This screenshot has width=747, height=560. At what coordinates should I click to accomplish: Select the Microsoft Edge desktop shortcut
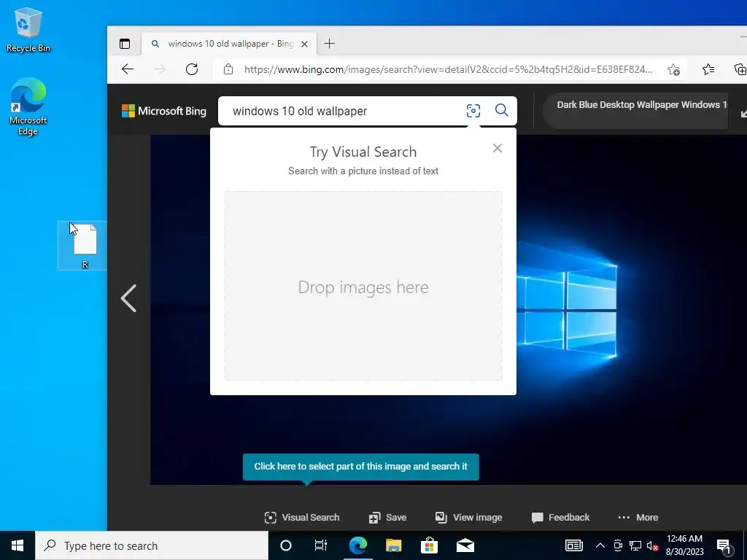tap(28, 106)
